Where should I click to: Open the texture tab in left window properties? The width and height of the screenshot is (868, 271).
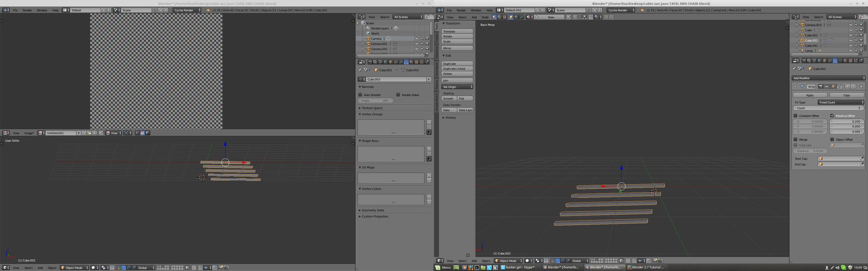(x=416, y=62)
